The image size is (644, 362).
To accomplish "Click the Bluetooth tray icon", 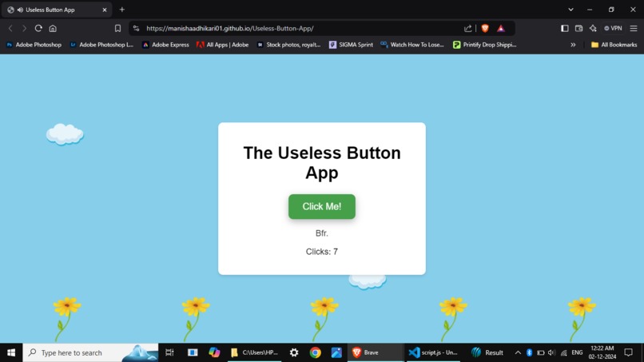I will tap(530, 352).
